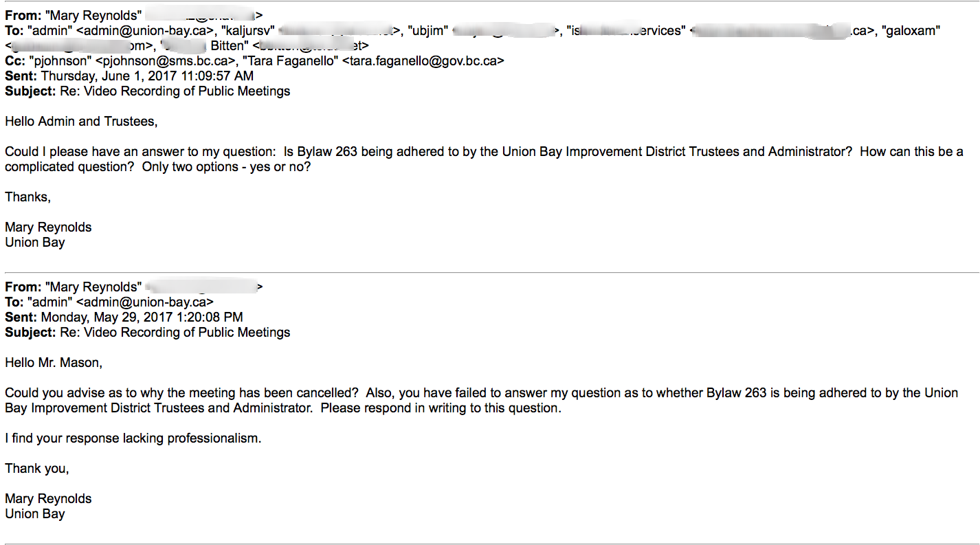Click the "Thanks," closing line
980x545 pixels.
click(x=28, y=197)
